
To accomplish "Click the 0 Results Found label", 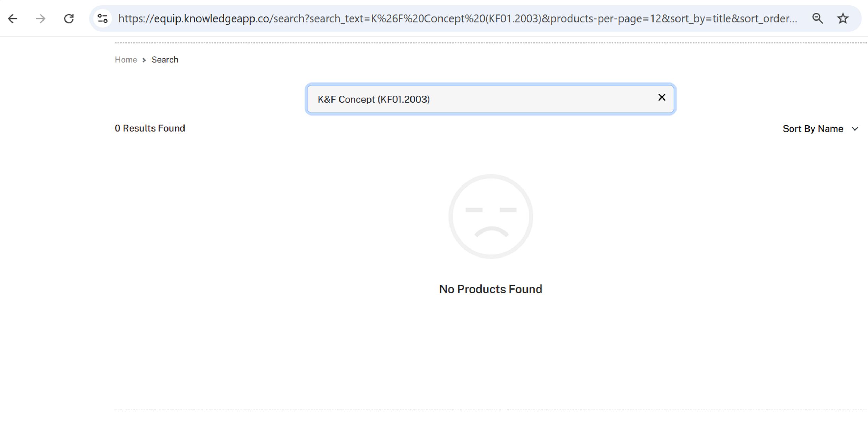I will pos(150,128).
